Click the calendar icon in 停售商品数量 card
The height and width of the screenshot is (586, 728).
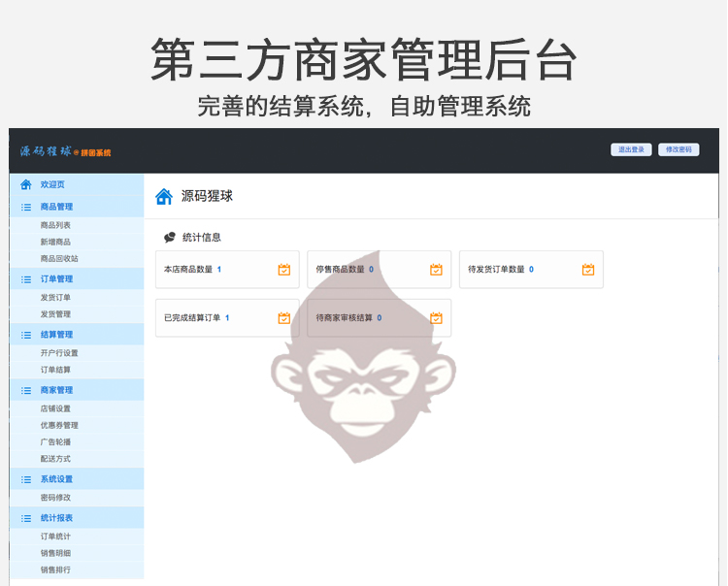(436, 270)
